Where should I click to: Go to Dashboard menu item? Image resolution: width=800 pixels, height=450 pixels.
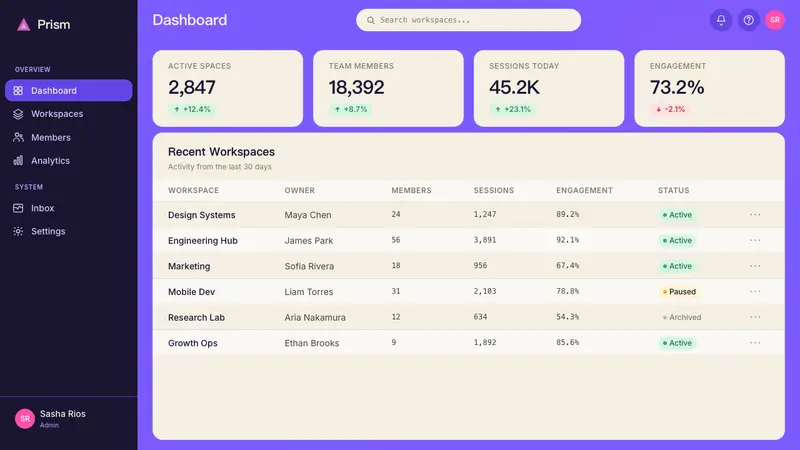tap(69, 90)
